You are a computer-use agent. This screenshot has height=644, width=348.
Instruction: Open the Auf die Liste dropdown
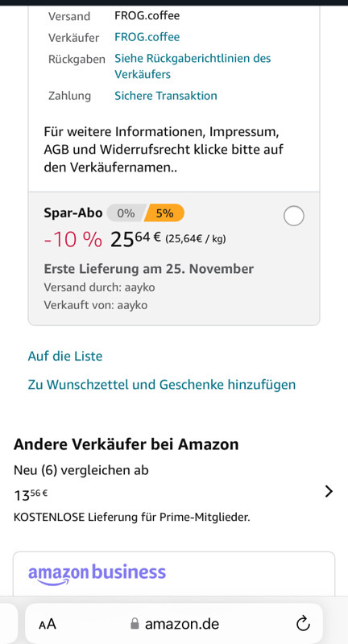(65, 356)
